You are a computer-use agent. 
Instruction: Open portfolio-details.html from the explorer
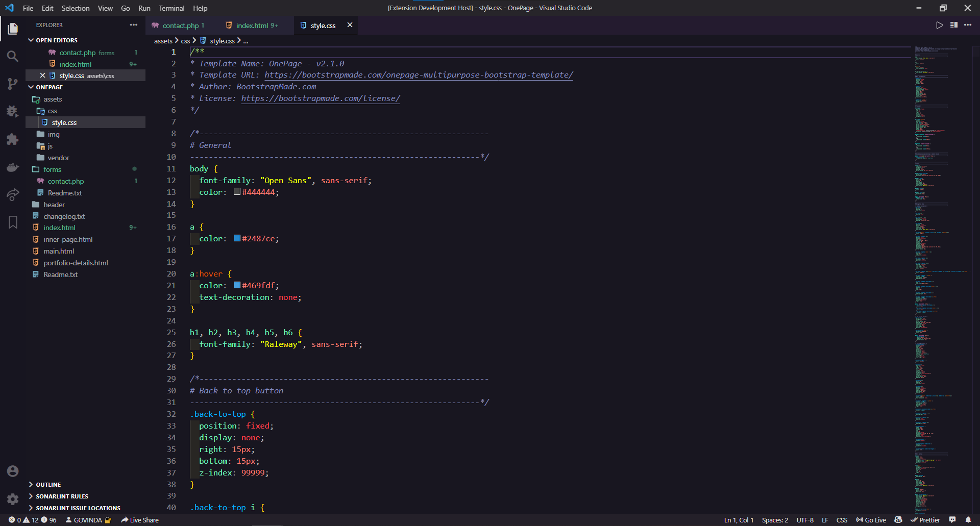[x=86, y=263]
